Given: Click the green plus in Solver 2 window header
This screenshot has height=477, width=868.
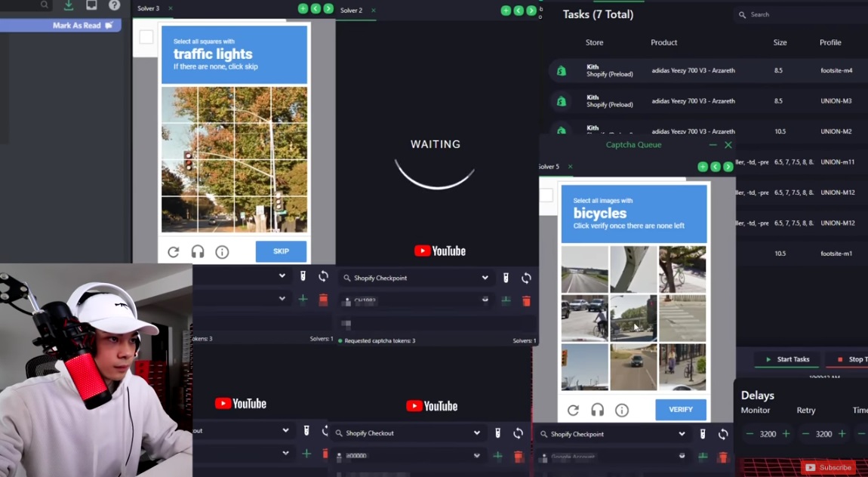Looking at the screenshot, I should tap(506, 11).
